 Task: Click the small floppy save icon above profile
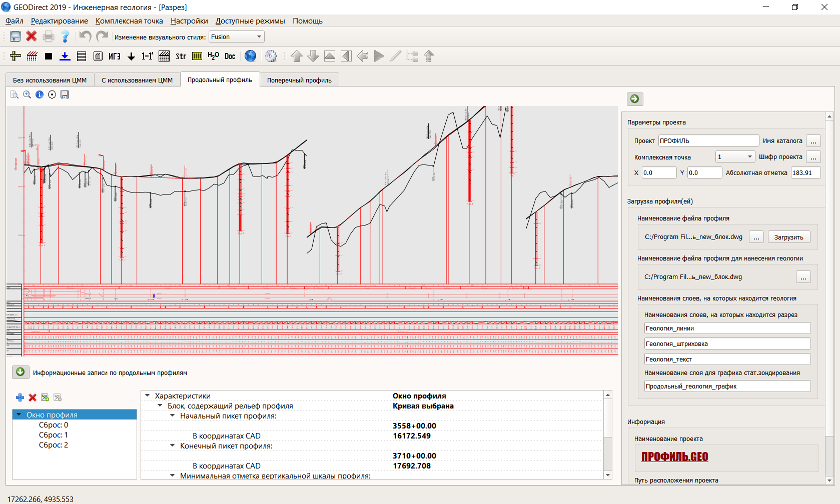point(65,94)
